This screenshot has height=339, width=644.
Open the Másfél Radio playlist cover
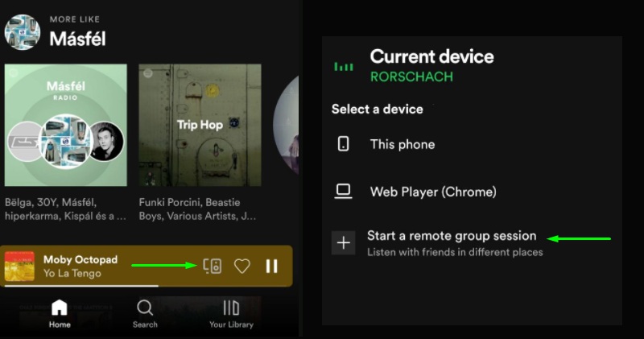66,125
